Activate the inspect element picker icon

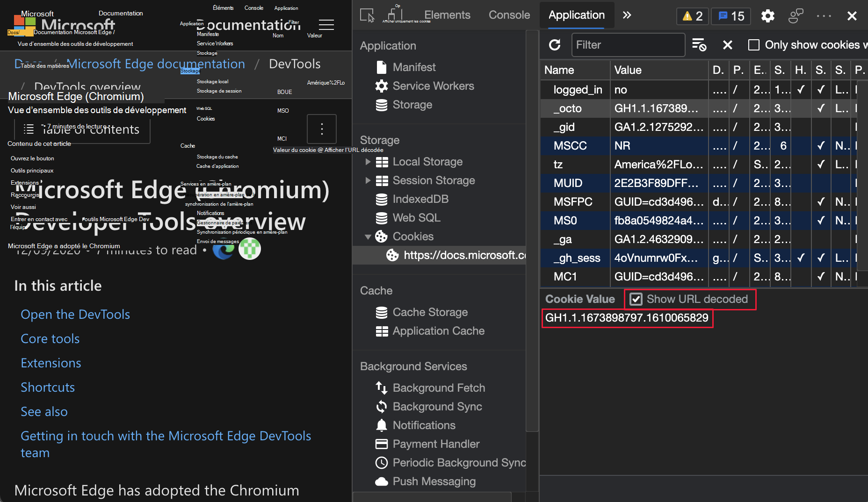click(x=367, y=15)
